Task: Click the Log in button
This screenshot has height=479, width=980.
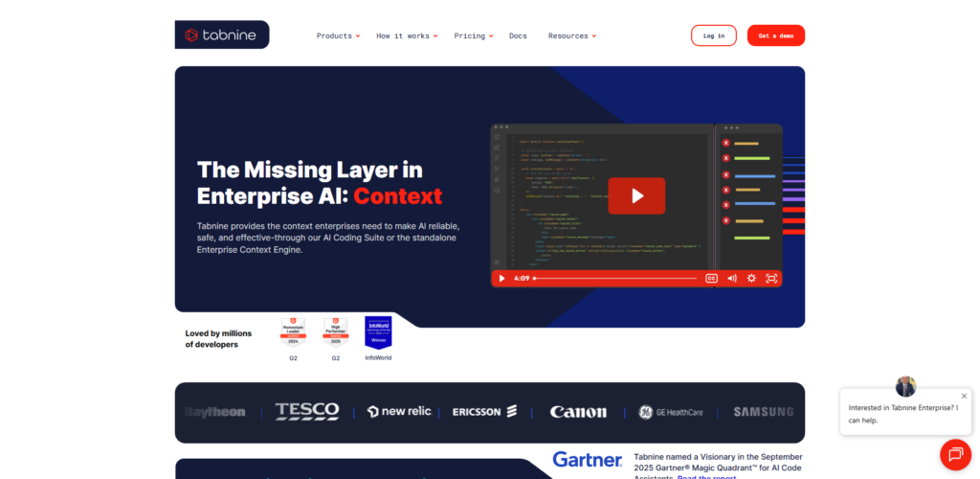Action: click(714, 35)
